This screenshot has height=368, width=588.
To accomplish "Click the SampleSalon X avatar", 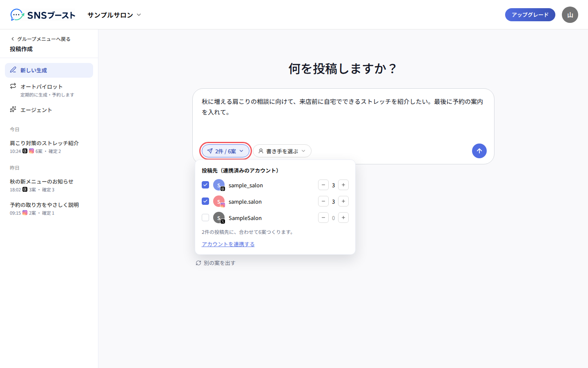I will point(219,218).
